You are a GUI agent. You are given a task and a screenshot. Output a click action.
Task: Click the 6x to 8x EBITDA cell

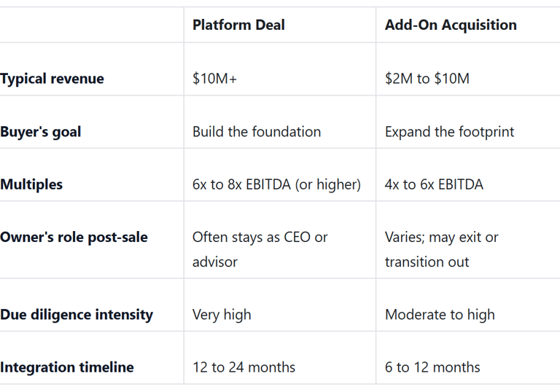(276, 184)
